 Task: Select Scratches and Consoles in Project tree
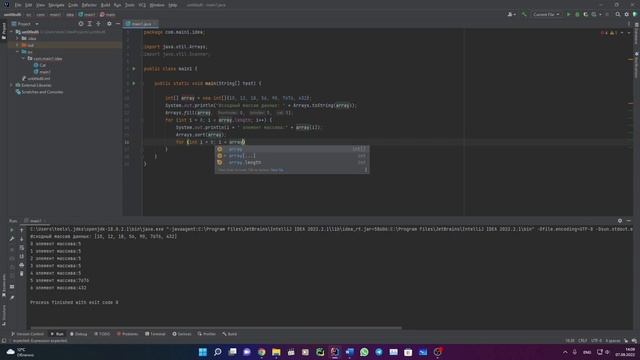coord(40,92)
